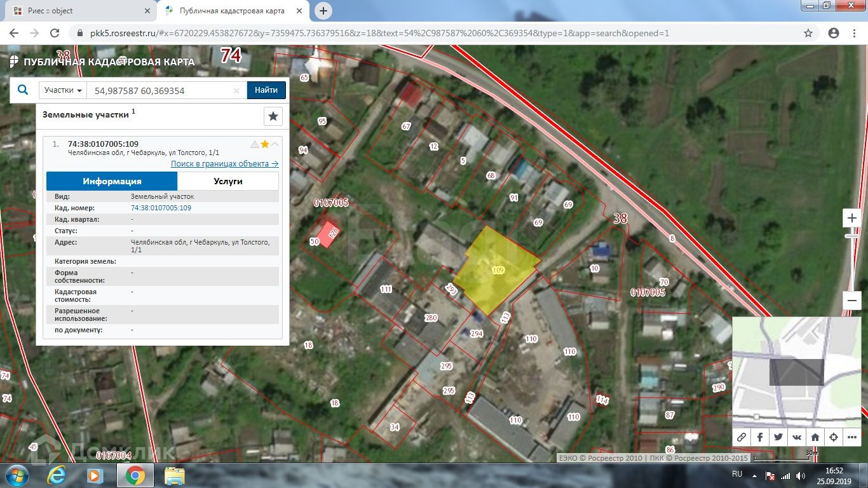The image size is (868, 488).
Task: Open the Chrome profile account icon
Action: (834, 33)
